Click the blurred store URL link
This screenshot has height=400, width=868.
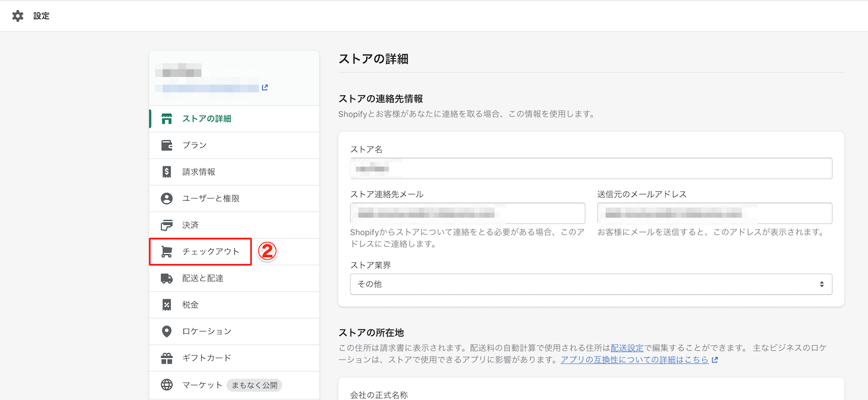coord(207,88)
